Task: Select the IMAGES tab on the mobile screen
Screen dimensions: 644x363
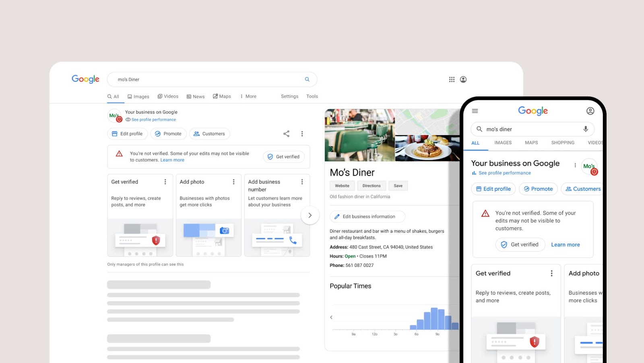Action: pos(503,142)
